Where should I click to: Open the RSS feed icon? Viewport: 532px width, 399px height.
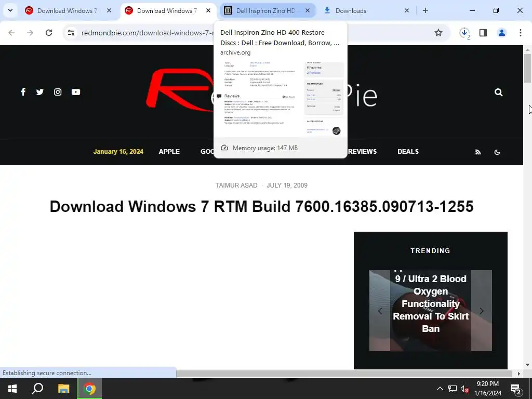pos(478,152)
